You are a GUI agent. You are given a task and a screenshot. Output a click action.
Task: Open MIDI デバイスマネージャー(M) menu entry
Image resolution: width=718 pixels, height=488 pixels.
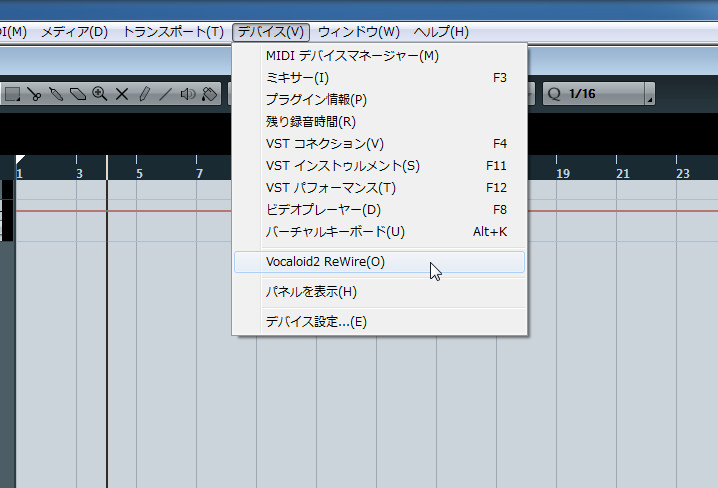click(380, 56)
